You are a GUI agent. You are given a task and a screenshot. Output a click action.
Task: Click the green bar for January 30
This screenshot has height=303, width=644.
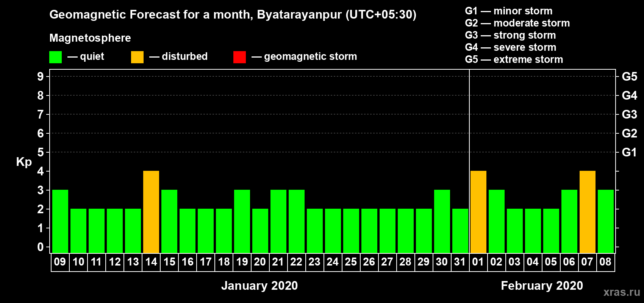[442, 222]
